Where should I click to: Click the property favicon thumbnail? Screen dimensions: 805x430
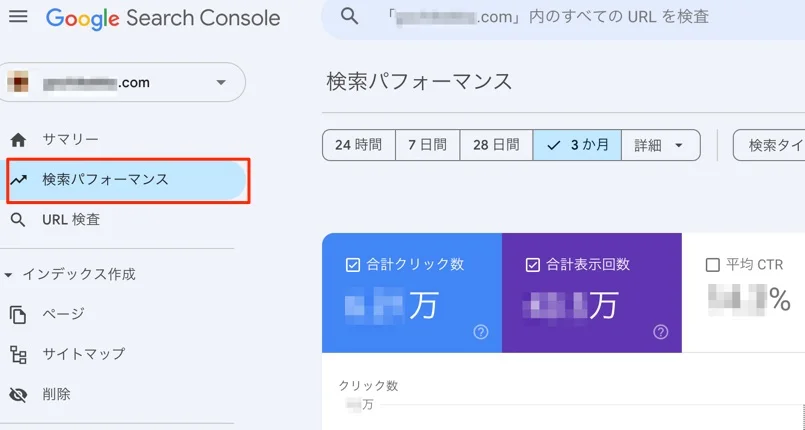(x=18, y=82)
